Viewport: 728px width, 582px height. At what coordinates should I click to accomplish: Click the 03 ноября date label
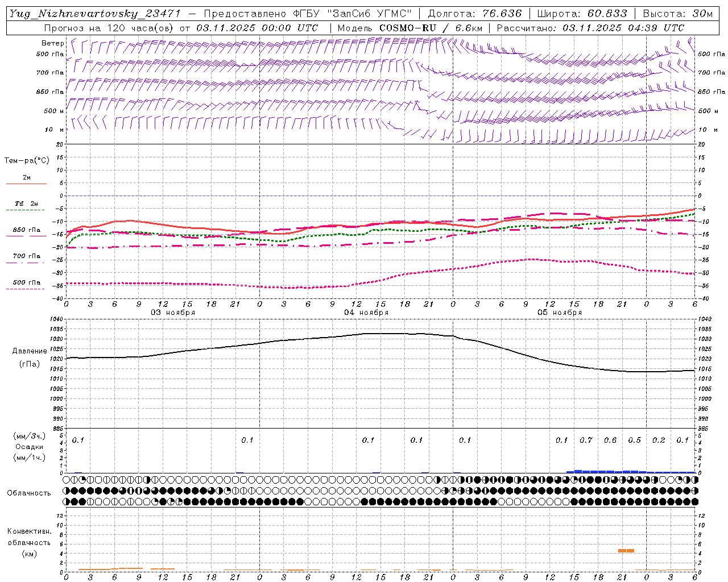coord(172,313)
